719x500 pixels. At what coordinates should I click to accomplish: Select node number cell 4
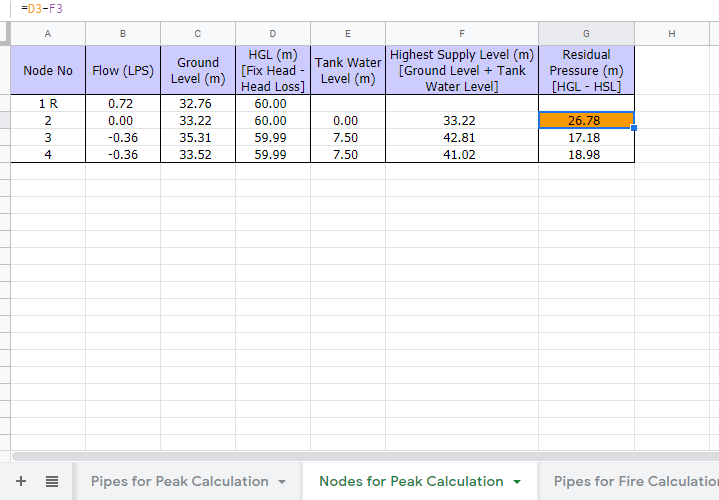tap(48, 155)
